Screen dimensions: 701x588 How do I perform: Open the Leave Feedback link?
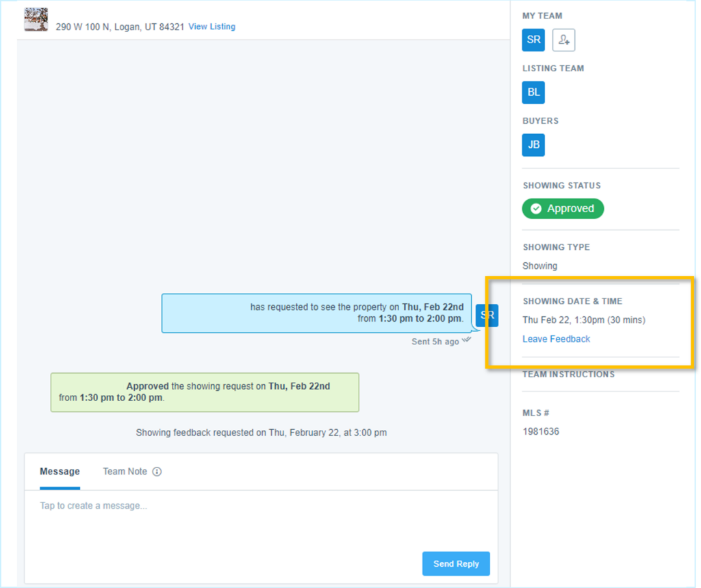click(x=556, y=339)
